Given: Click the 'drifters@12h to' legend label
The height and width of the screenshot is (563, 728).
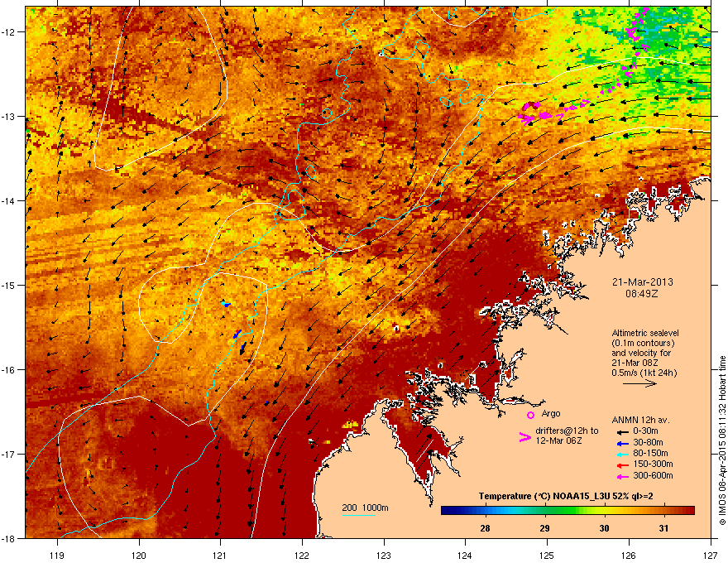Looking at the screenshot, I should 567,431.
